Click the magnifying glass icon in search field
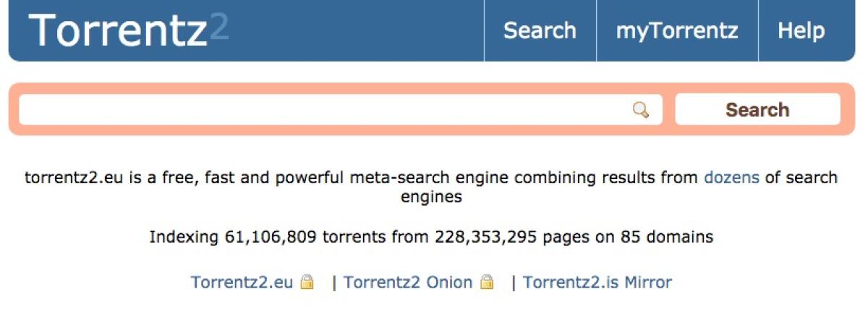This screenshot has width=868, height=323. (640, 110)
